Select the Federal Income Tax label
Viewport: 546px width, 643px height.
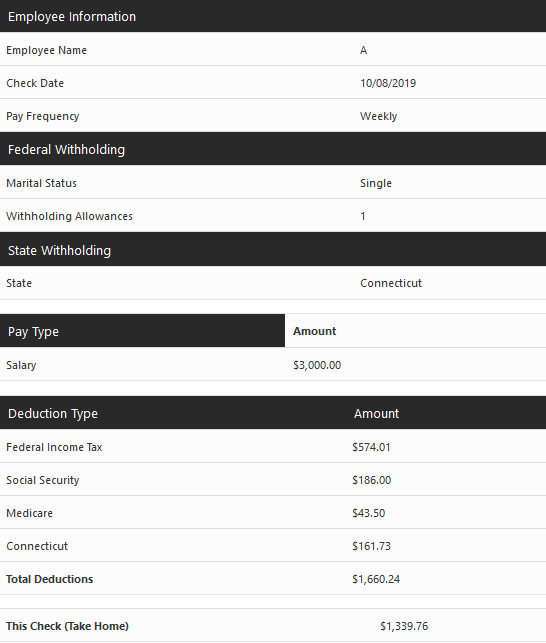(54, 447)
